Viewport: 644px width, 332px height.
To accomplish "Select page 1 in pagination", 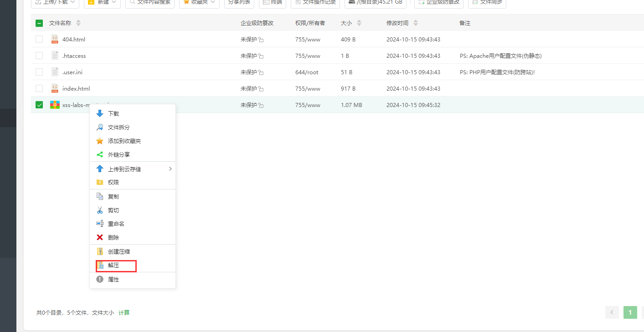I will tap(630, 312).
